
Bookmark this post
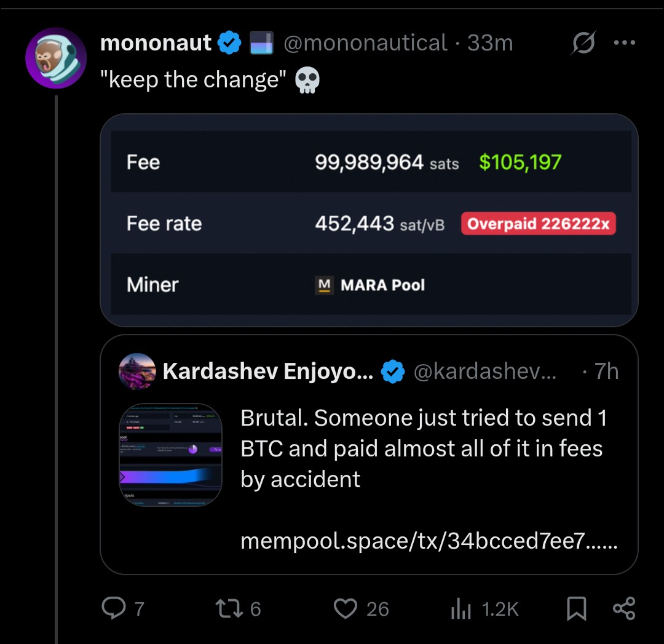[575, 608]
